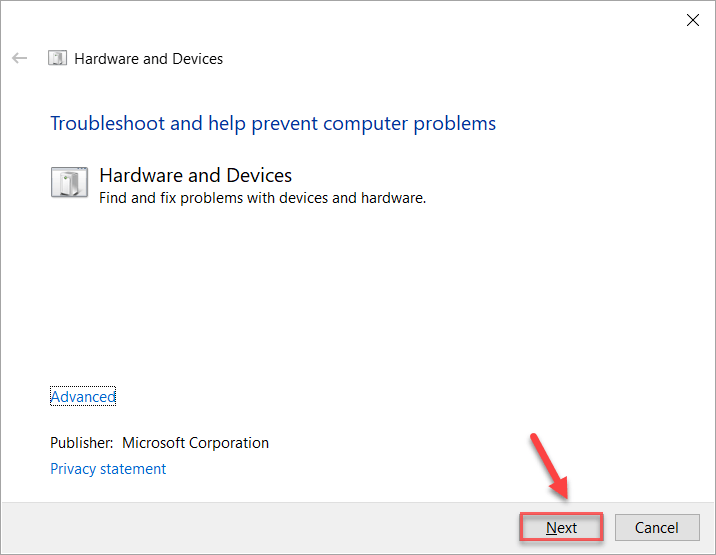Image resolution: width=716 pixels, height=555 pixels.
Task: Click the word "Troubleshoot" in the blue heading
Action: click(108, 124)
